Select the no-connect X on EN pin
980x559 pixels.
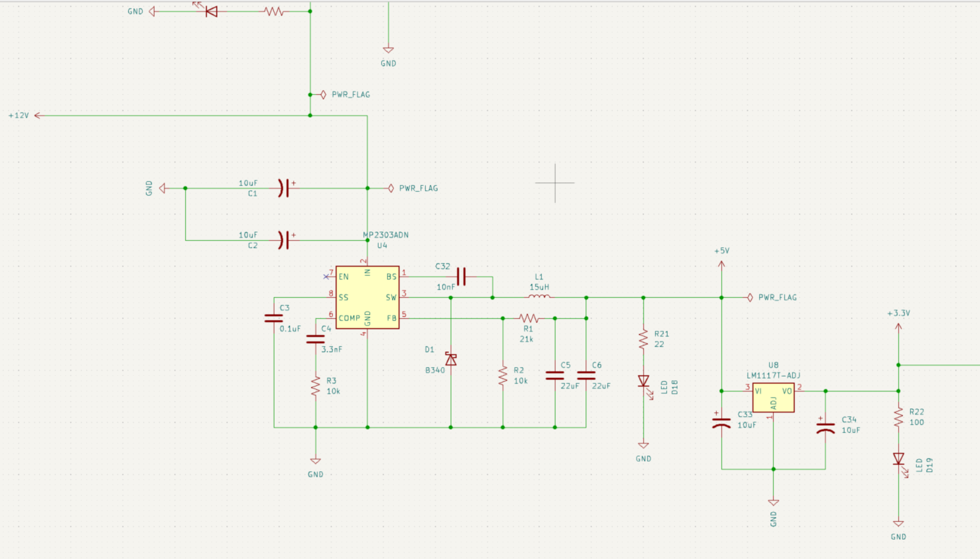click(x=326, y=277)
